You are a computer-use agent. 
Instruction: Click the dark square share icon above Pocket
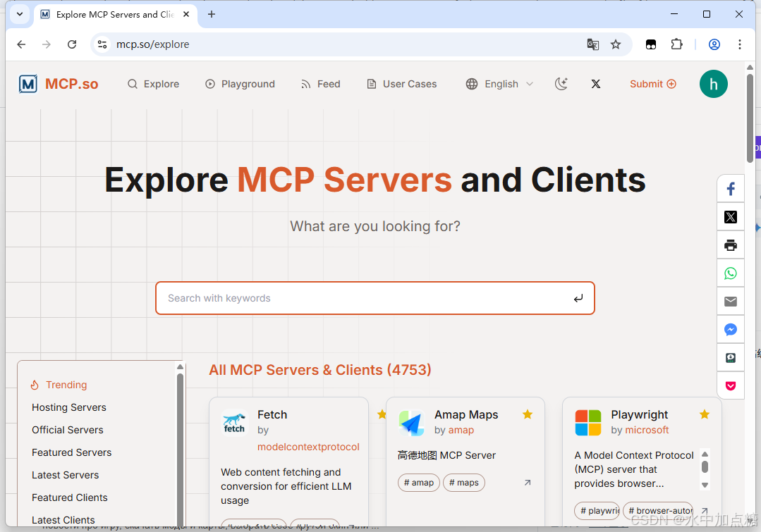click(x=731, y=358)
